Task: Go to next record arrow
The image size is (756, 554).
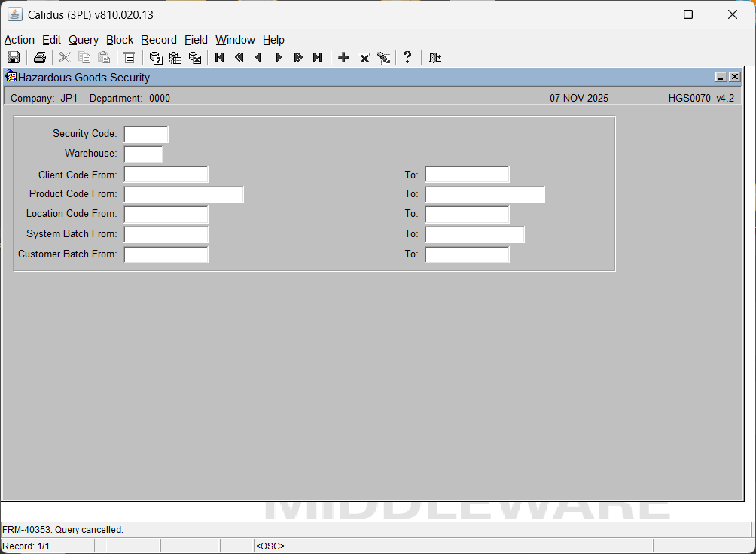Action: (x=279, y=58)
